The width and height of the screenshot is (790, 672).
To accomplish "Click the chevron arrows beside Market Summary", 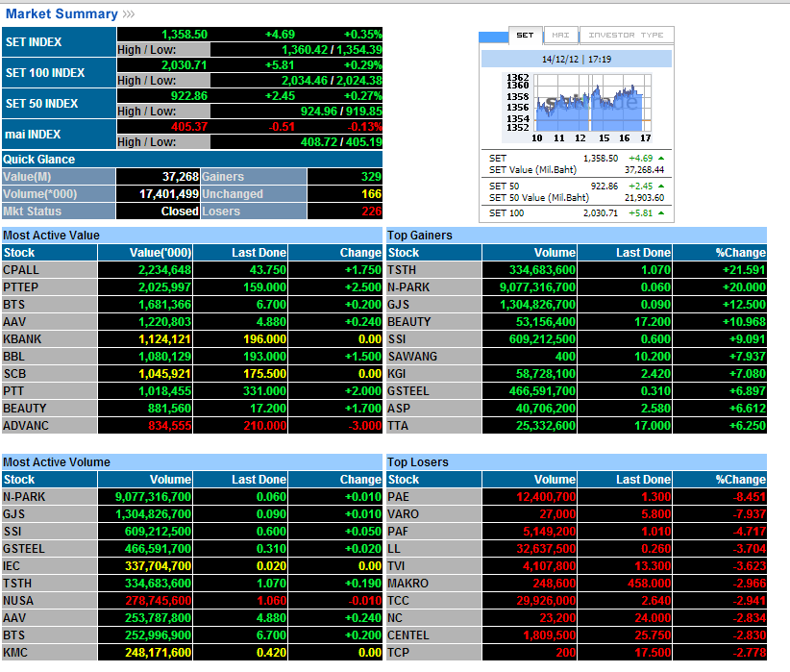I will (x=129, y=14).
